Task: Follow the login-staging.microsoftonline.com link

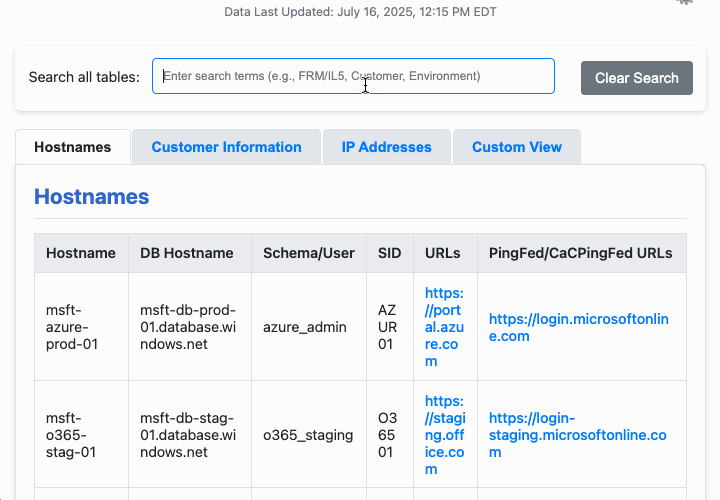Action: [577, 435]
